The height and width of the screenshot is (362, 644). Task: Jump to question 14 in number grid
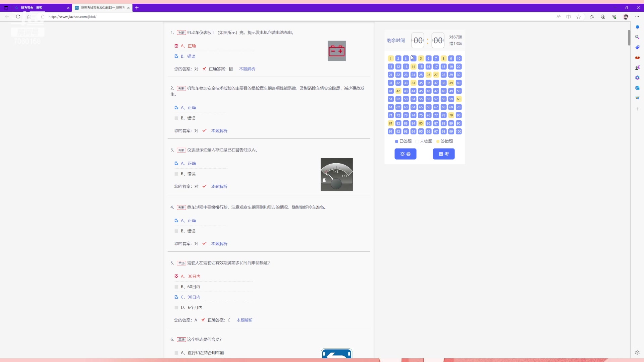(413, 66)
